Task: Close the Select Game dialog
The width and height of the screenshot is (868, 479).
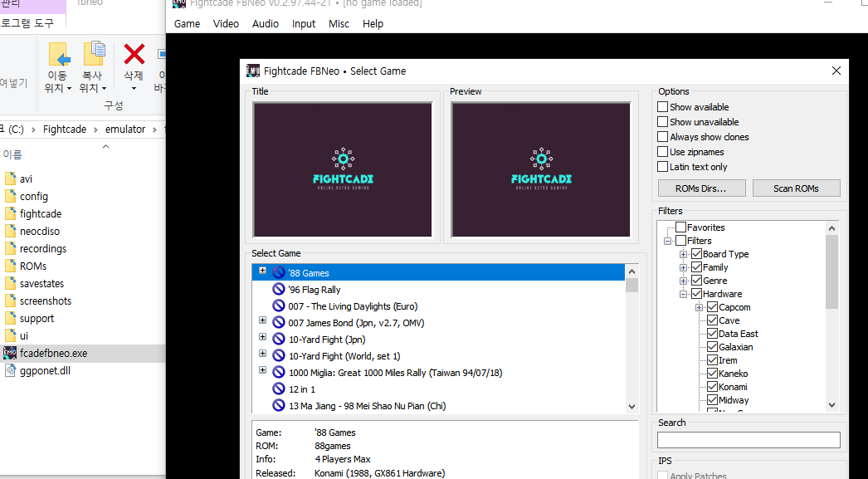Action: 836,71
